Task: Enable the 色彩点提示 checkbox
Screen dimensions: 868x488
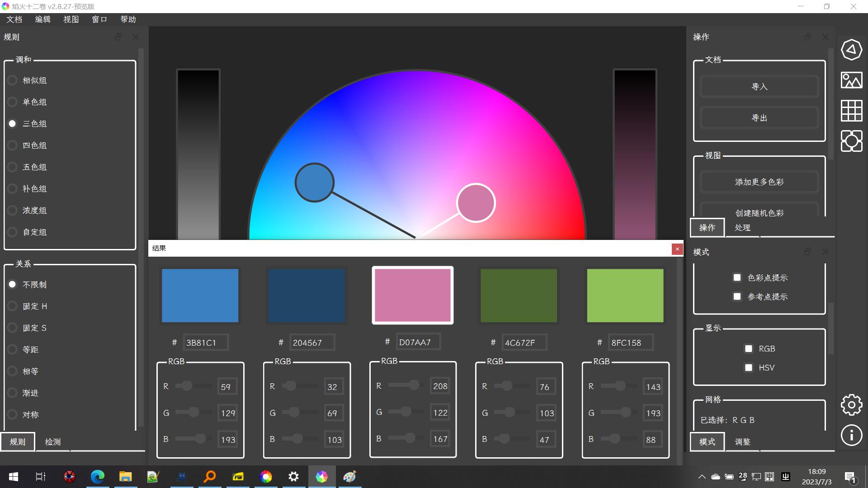Action: [x=737, y=277]
